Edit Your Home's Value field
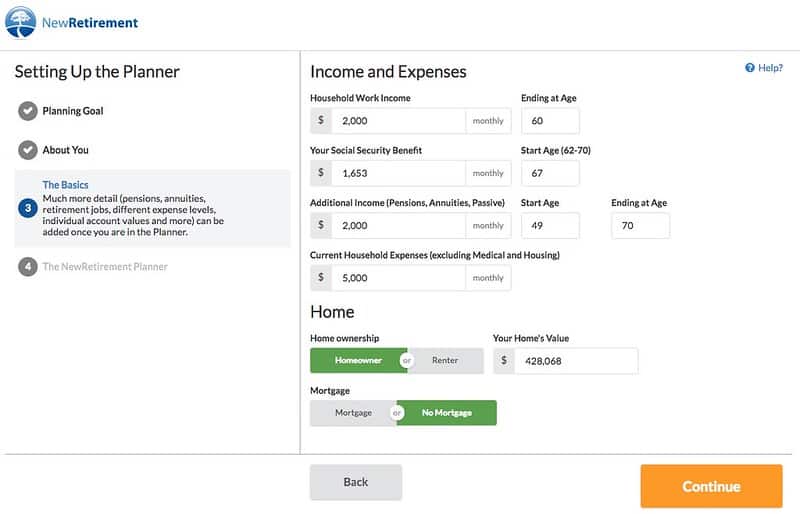The height and width of the screenshot is (514, 800). 576,361
